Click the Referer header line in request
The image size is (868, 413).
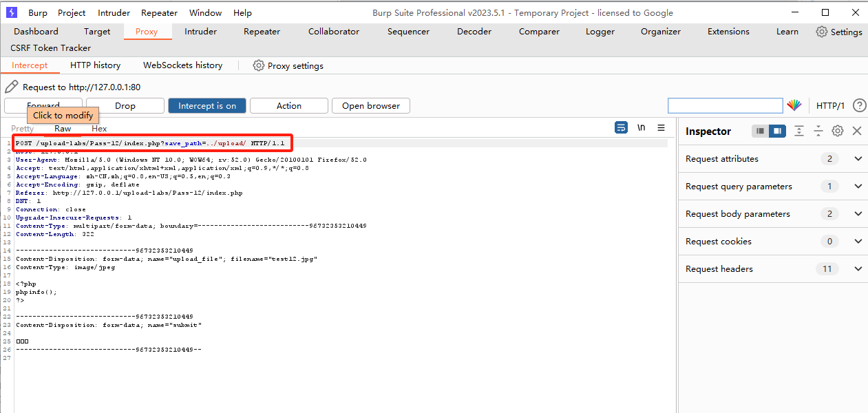coord(129,193)
